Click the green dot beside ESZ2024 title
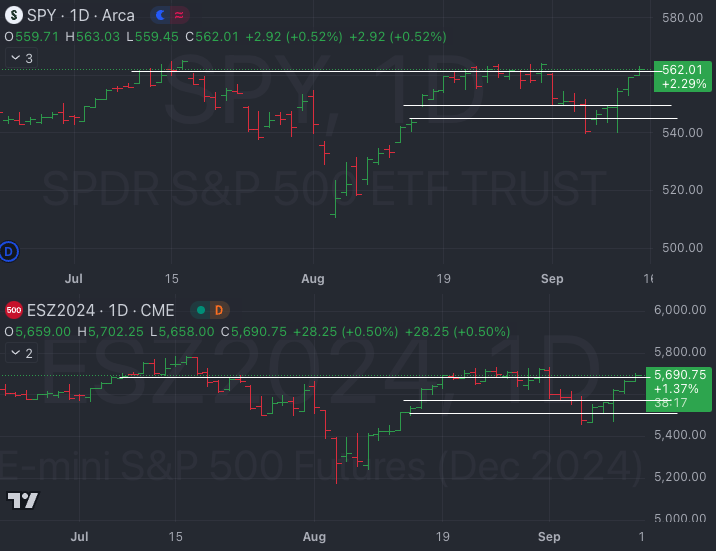The image size is (716, 551). (x=201, y=310)
